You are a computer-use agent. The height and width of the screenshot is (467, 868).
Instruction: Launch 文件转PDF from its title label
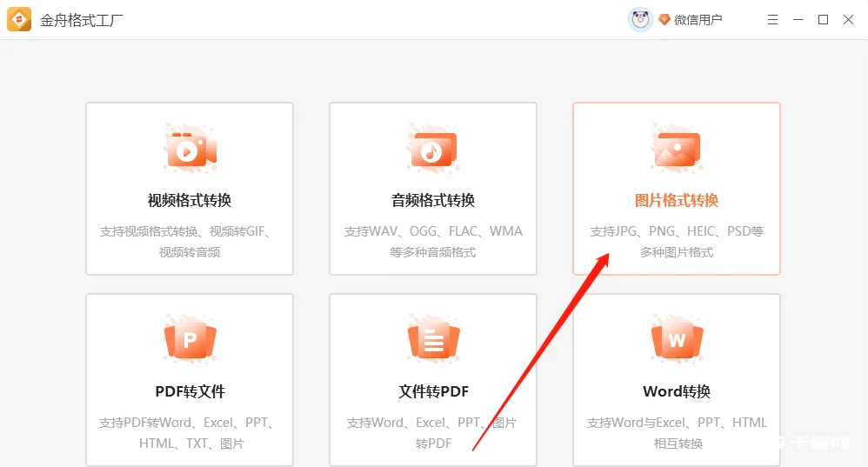(x=432, y=391)
